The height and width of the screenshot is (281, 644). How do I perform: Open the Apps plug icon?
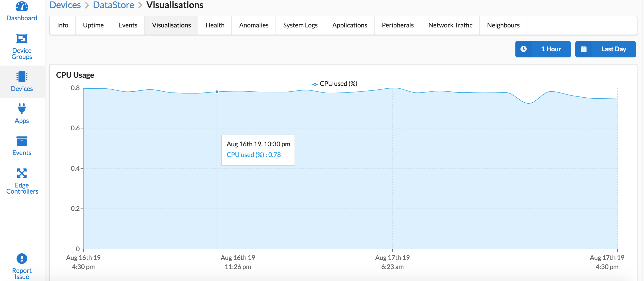tap(22, 109)
